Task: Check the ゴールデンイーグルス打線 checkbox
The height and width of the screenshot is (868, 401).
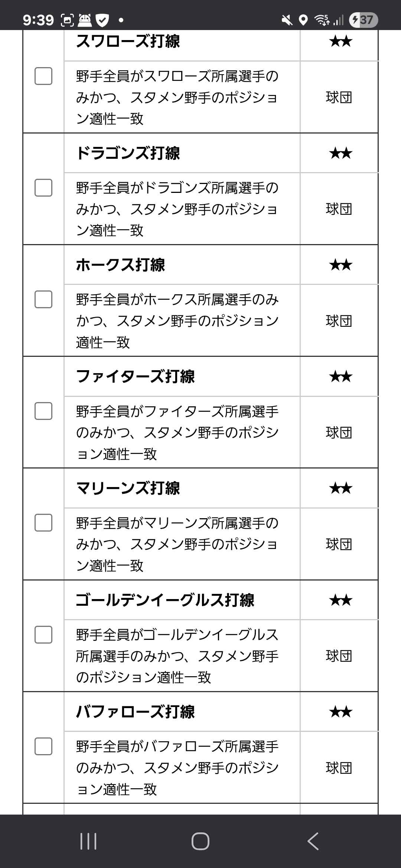Action: 43,635
